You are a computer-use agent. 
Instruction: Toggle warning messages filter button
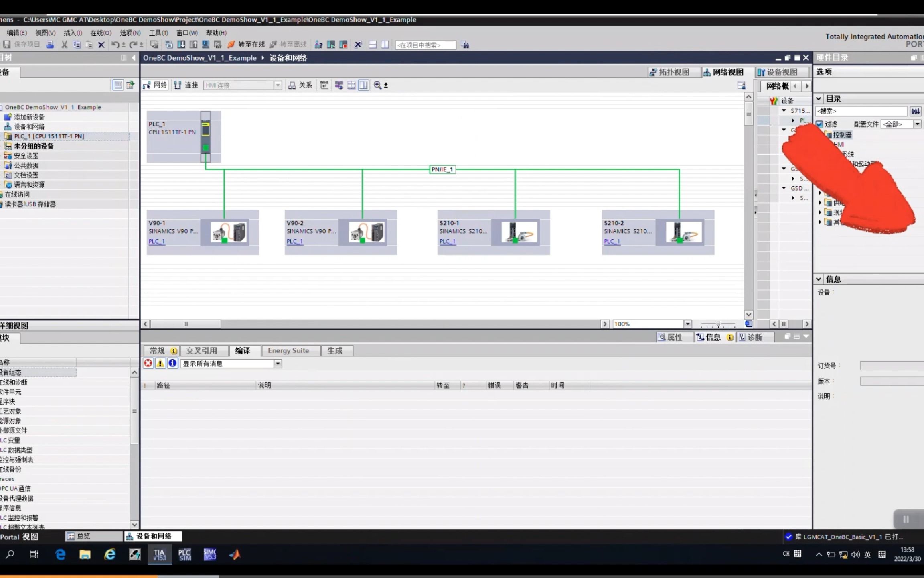click(160, 363)
